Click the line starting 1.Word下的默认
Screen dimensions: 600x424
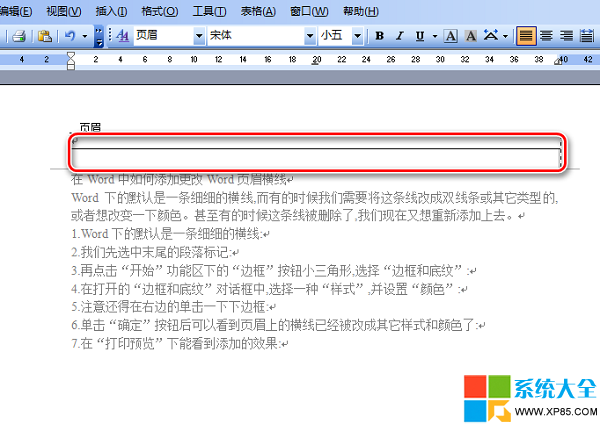pyautogui.click(x=170, y=234)
